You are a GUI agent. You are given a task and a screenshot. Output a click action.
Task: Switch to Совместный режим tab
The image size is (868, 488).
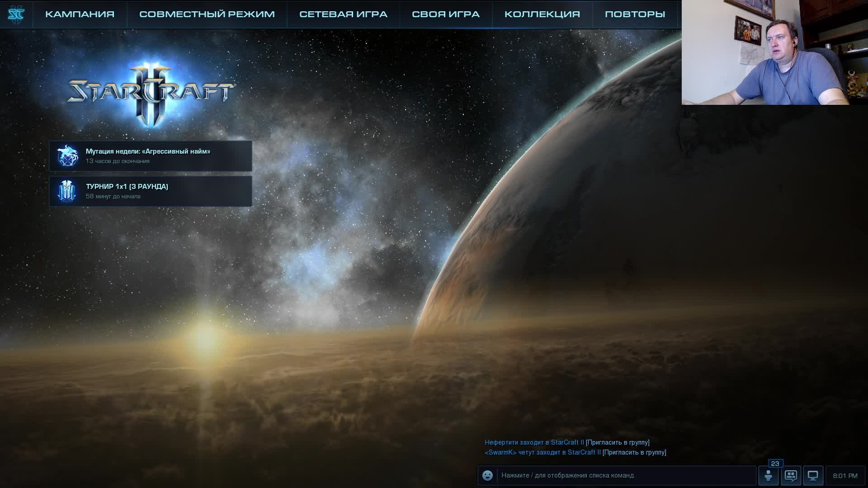pos(207,14)
